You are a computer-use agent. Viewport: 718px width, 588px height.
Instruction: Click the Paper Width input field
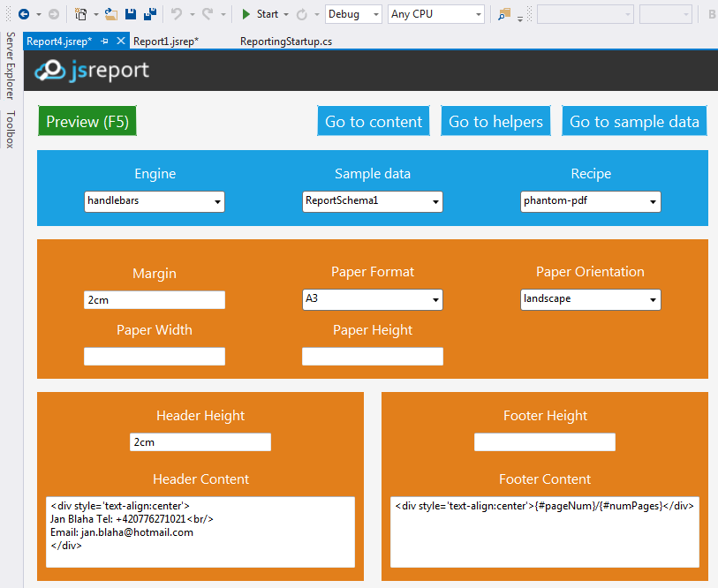[x=155, y=357]
